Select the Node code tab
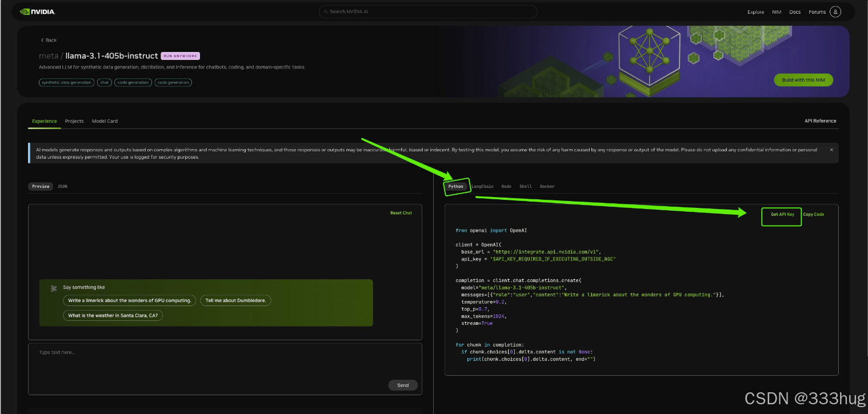Screen dimensions: 868x414 tap(506, 186)
